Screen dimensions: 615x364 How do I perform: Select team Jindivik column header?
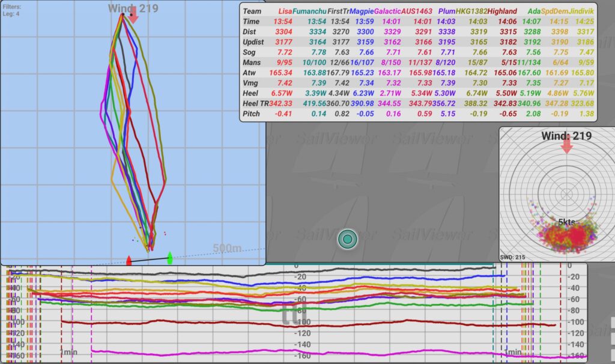click(581, 11)
